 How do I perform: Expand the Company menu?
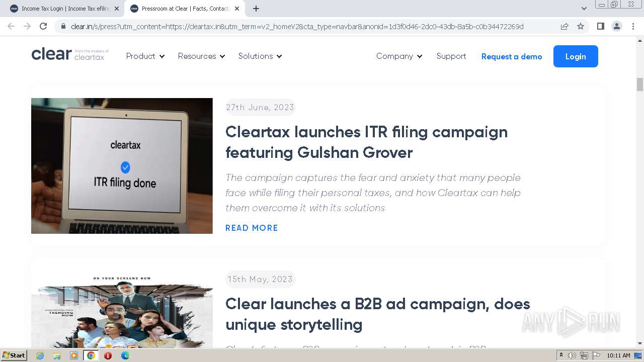coord(399,56)
